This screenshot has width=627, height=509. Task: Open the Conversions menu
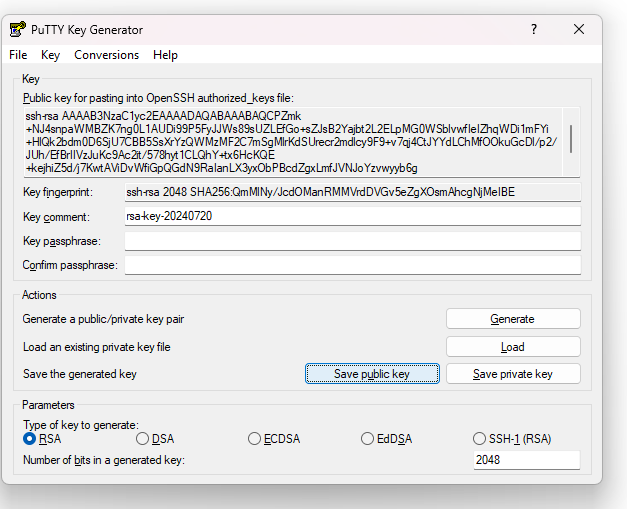coord(106,55)
